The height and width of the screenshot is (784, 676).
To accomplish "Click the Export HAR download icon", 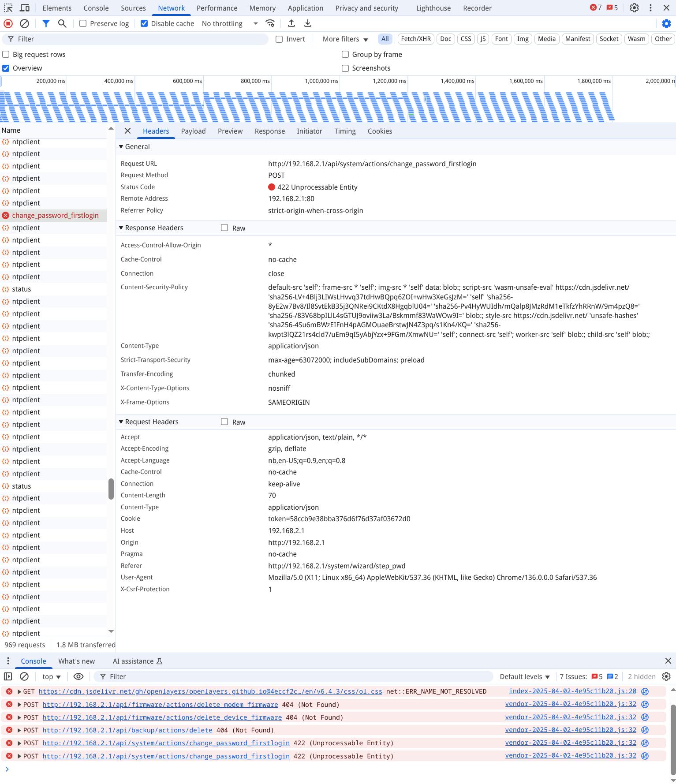I will point(308,24).
